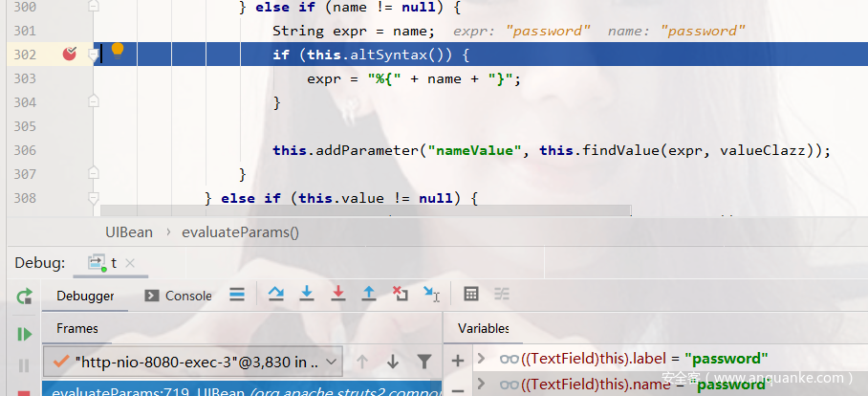Select the Debugger tab
The height and width of the screenshot is (396, 868).
pyautogui.click(x=85, y=296)
